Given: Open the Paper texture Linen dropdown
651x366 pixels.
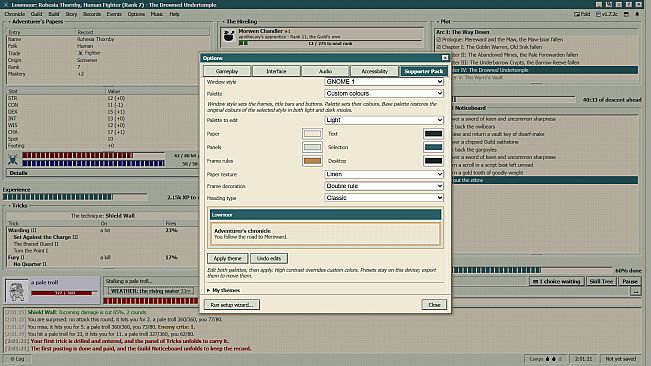Looking at the screenshot, I should 384,174.
